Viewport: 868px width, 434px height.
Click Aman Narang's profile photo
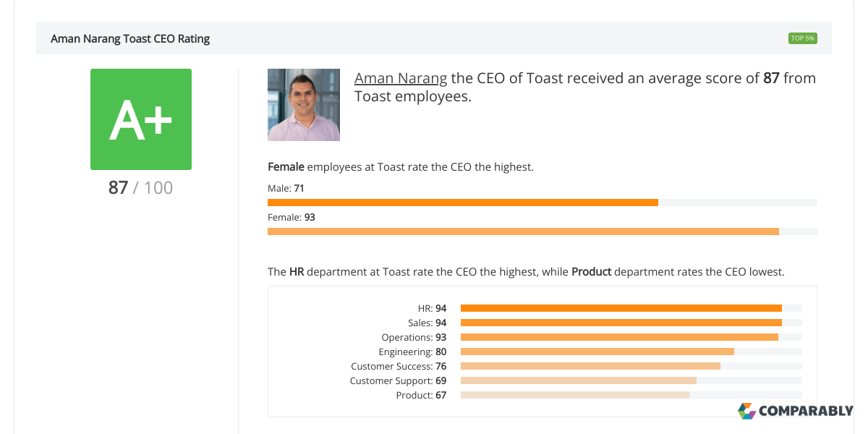(x=303, y=104)
